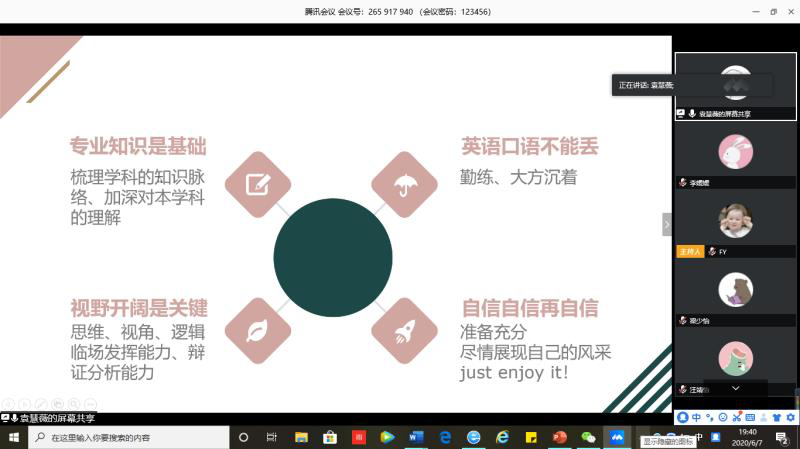This screenshot has height=449, width=800.
Task: Toggle microphone icon beside participant FY
Action: point(712,252)
